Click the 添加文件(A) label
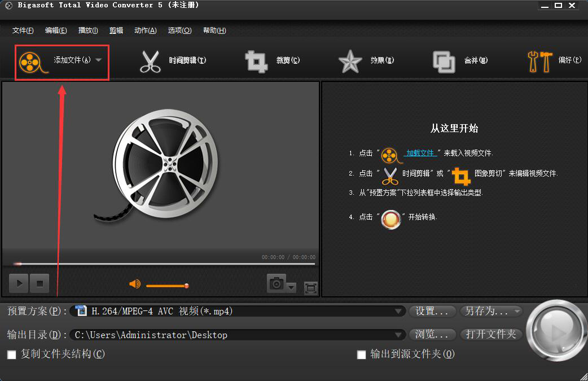The width and height of the screenshot is (588, 381). [x=72, y=60]
